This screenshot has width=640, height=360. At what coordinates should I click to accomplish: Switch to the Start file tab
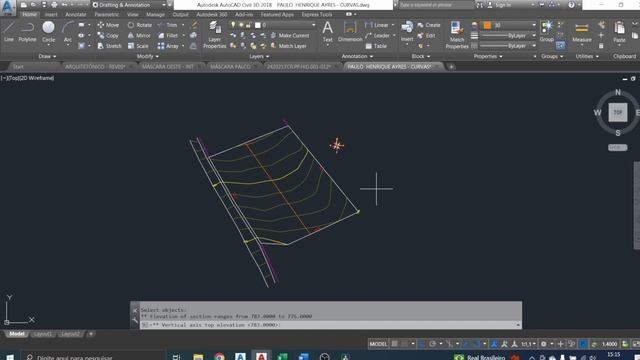(18, 67)
